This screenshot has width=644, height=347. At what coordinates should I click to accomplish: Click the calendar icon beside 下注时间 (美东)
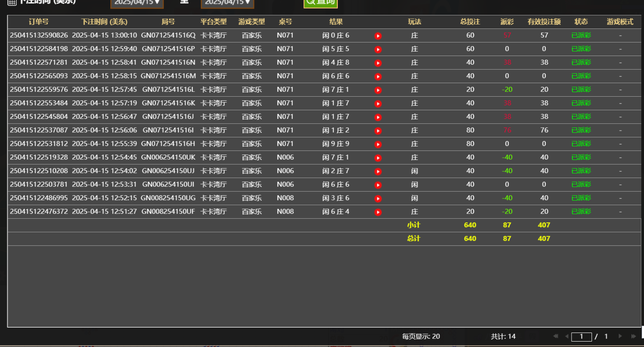(x=12, y=3)
